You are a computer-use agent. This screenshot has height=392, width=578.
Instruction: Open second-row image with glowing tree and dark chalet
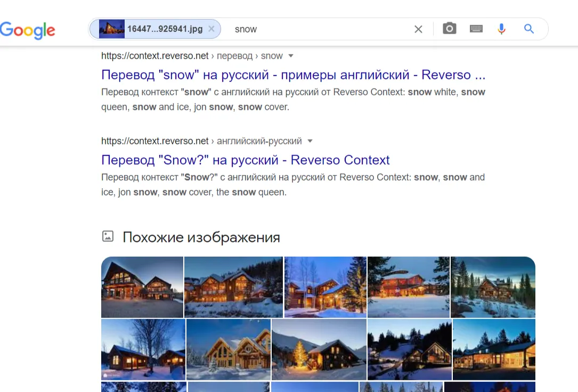click(x=319, y=349)
